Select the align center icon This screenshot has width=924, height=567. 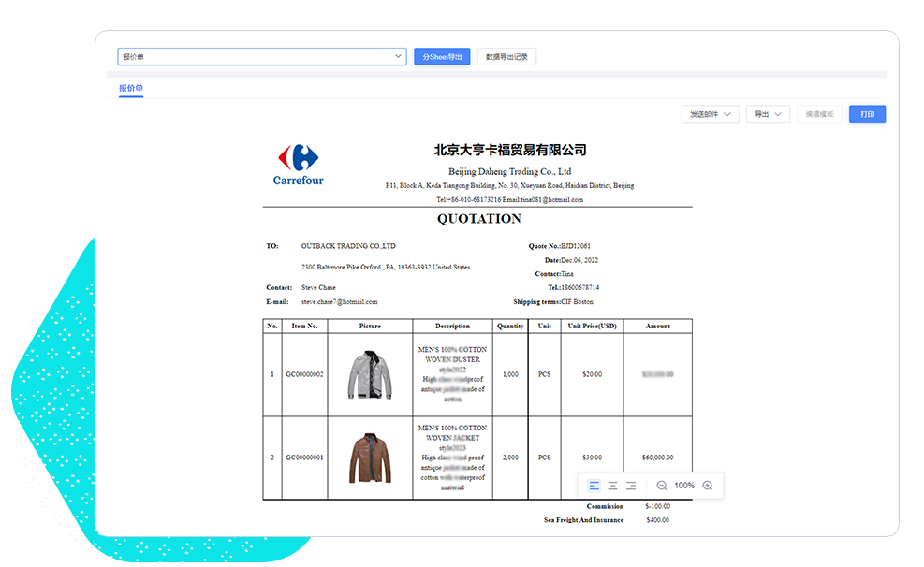pos(612,486)
